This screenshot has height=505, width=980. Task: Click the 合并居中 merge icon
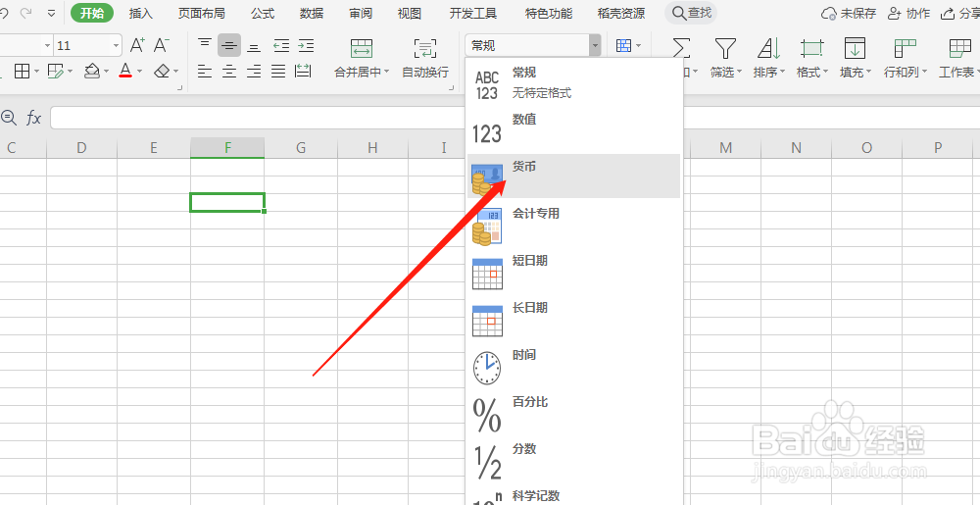[362, 47]
